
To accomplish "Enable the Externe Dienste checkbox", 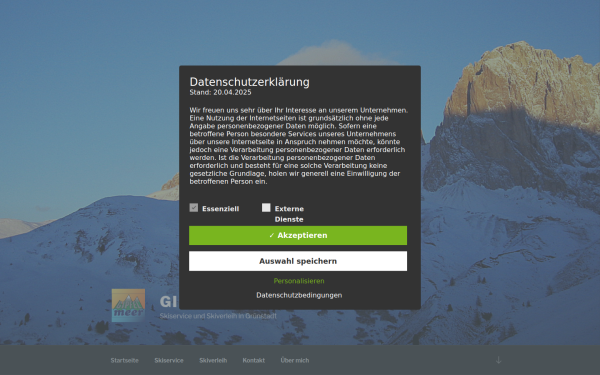I will click(266, 207).
